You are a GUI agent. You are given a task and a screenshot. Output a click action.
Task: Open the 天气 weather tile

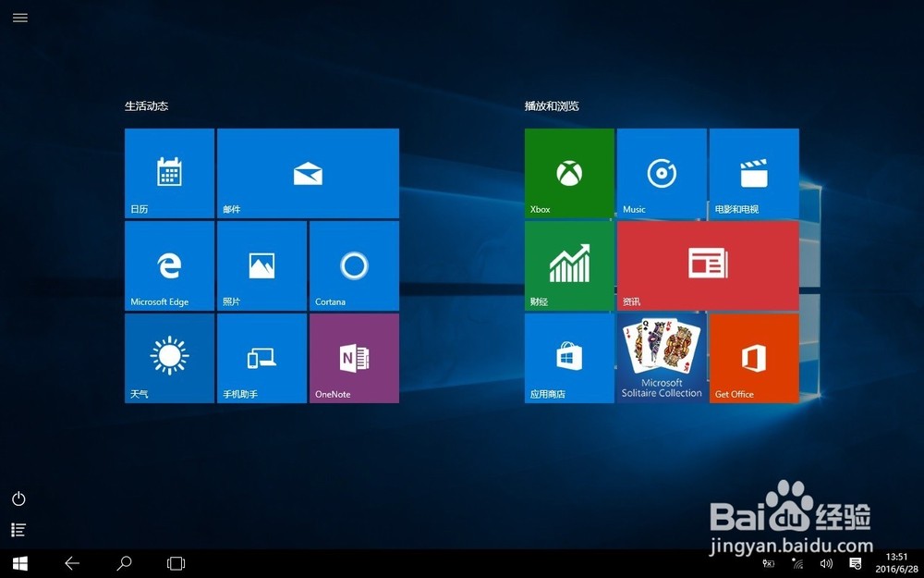[x=169, y=358]
